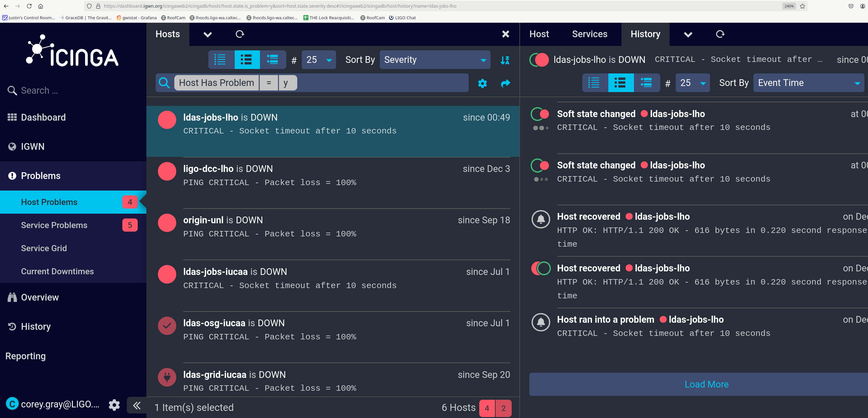Select minimal list view in Hosts panel
This screenshot has width=868, height=418.
(221, 60)
